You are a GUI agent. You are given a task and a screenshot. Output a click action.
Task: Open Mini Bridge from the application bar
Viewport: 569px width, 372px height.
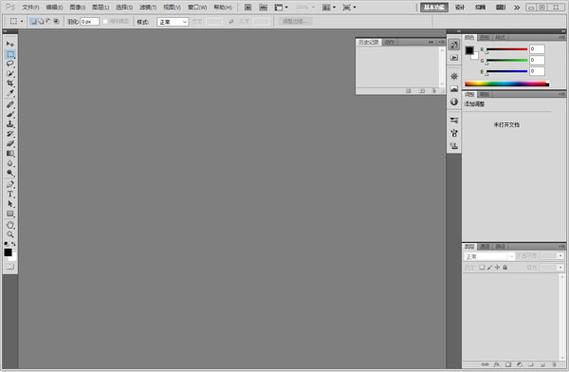point(263,7)
